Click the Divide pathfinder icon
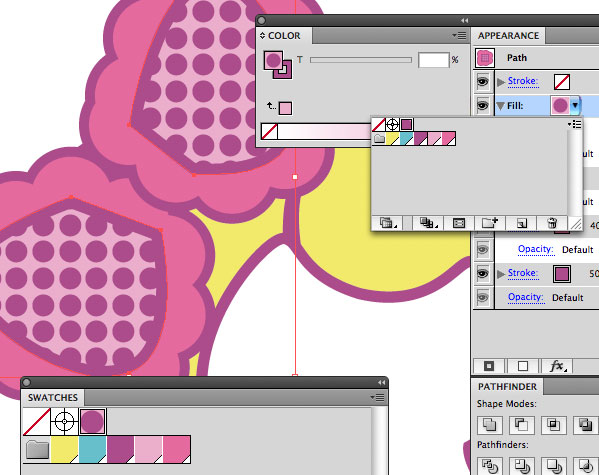The image size is (599, 475). [x=490, y=466]
